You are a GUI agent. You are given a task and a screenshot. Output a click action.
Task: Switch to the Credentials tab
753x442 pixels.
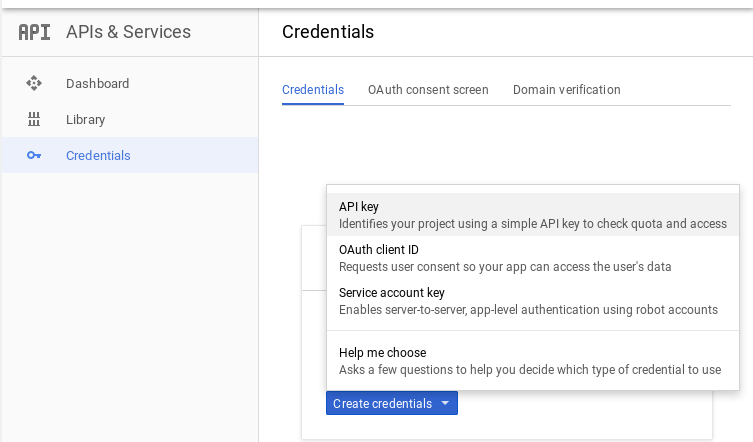(313, 90)
